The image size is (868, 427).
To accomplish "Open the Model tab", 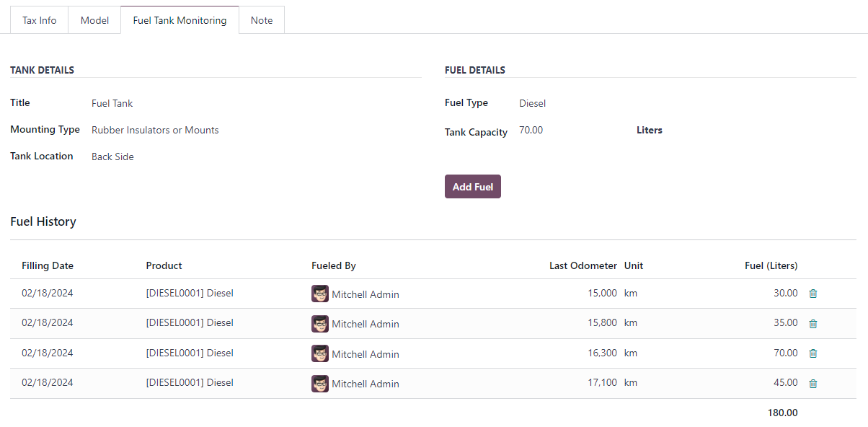I will click(94, 20).
